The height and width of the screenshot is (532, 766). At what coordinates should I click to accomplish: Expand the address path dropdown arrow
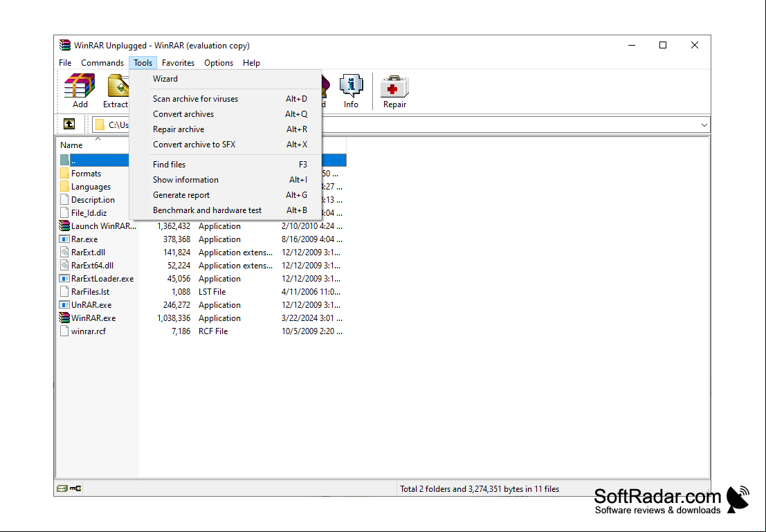[x=704, y=125]
